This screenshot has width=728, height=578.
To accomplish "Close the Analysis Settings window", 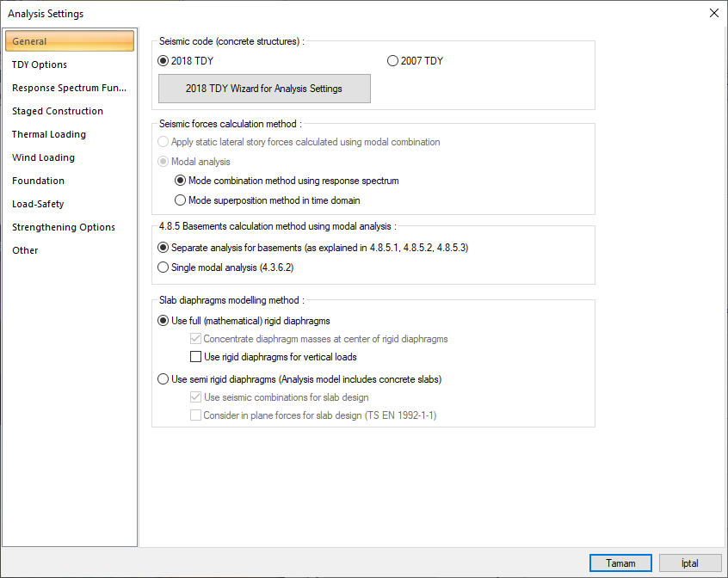I will point(714,13).
